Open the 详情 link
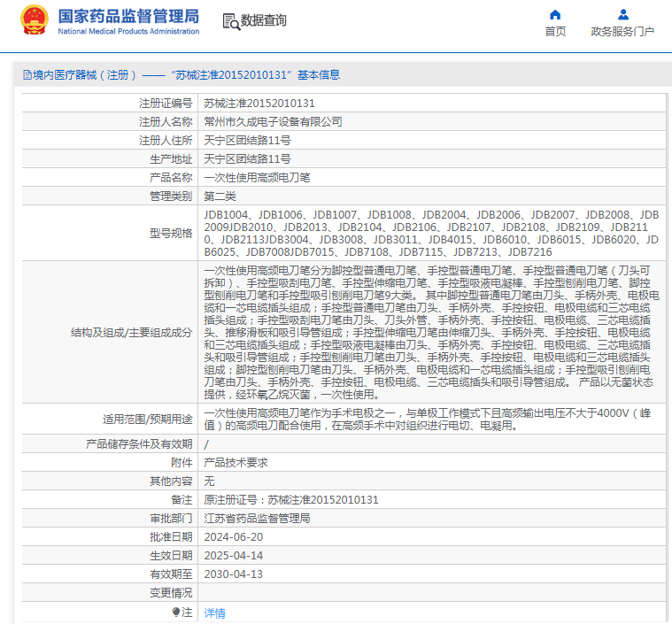The image size is (672, 624). (215, 612)
